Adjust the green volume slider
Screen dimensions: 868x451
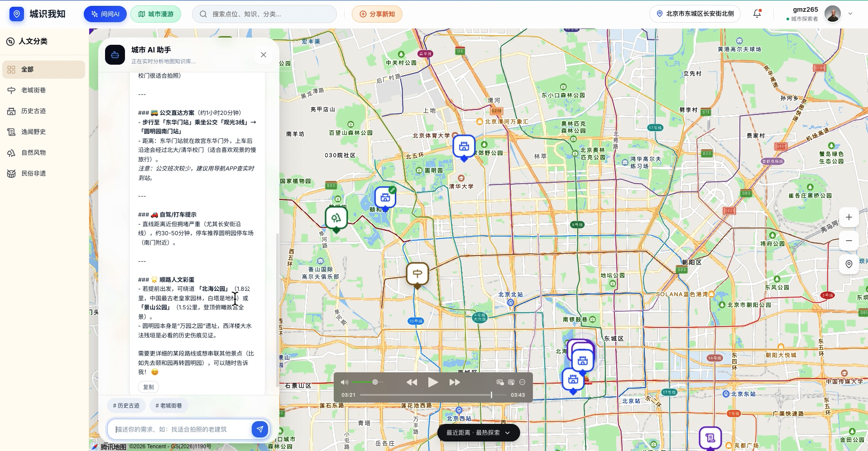(368, 382)
